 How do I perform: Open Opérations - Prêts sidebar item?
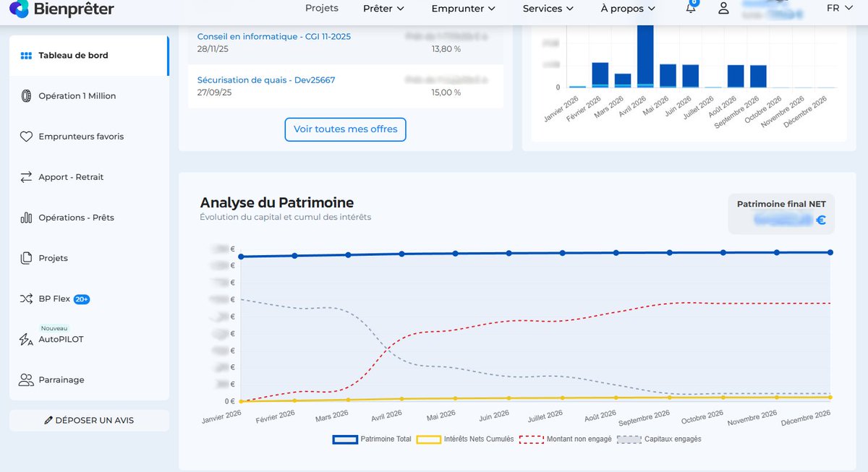coord(89,218)
